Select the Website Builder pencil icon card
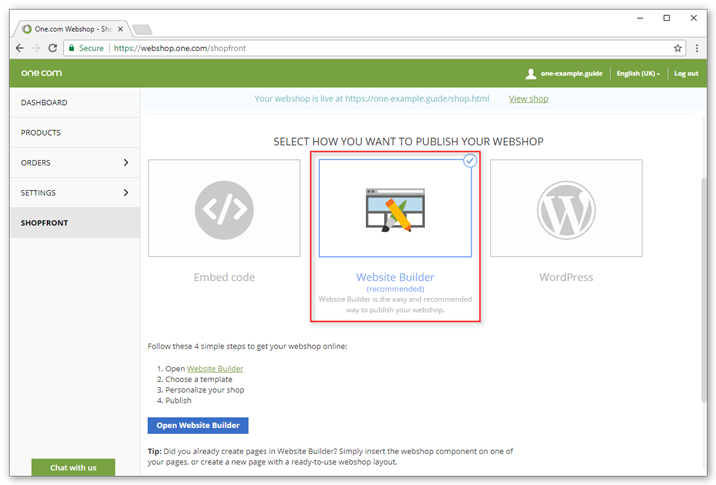Viewport: 716px width, 485px height. tap(395, 208)
